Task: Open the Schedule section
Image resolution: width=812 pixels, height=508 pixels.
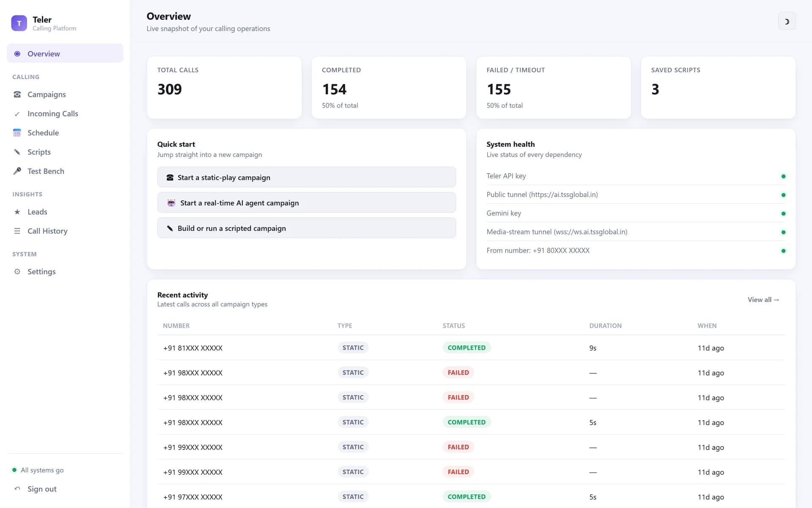Action: [x=65, y=133]
